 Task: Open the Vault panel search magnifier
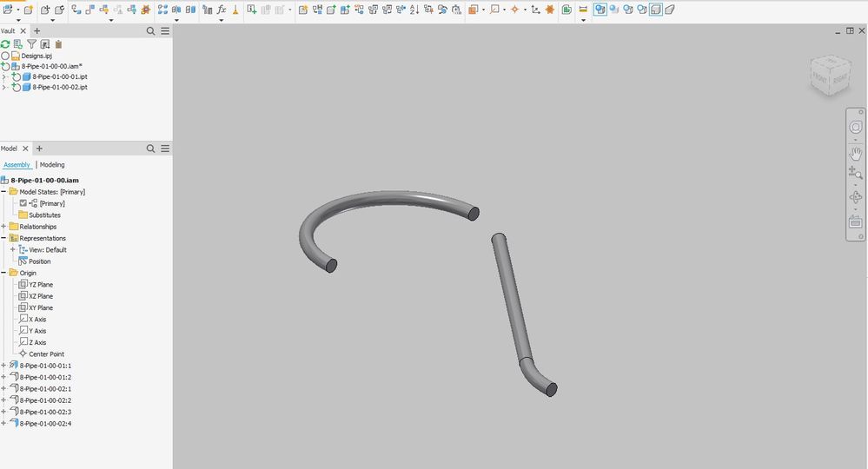coord(150,31)
